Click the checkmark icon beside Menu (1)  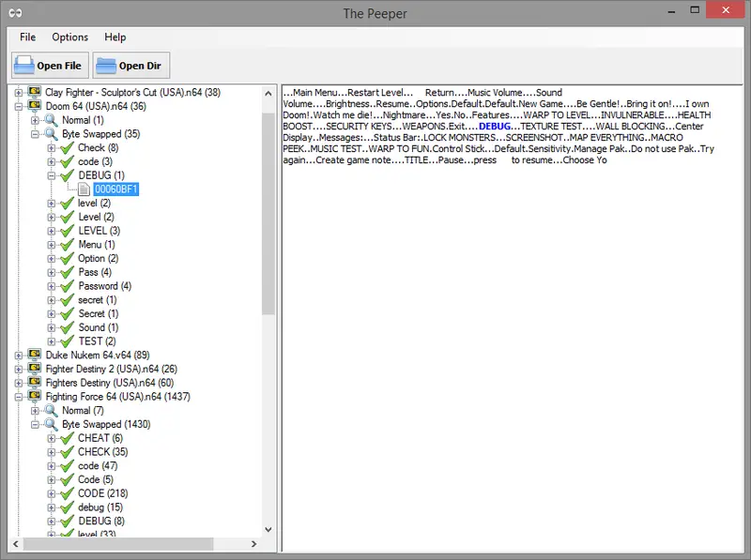67,245
